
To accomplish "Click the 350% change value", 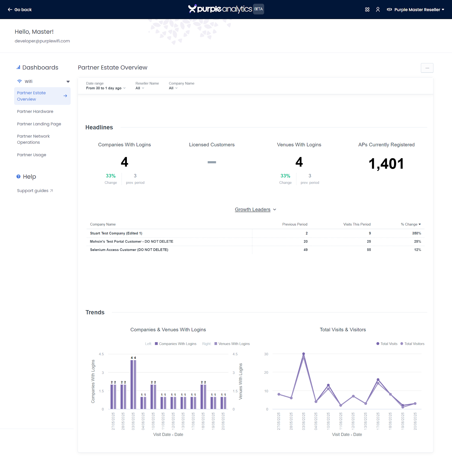I will tap(417, 233).
